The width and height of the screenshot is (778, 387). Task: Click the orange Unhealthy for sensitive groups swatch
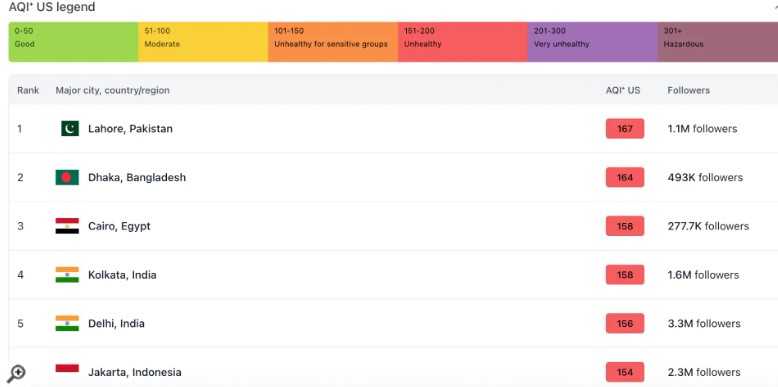click(333, 42)
